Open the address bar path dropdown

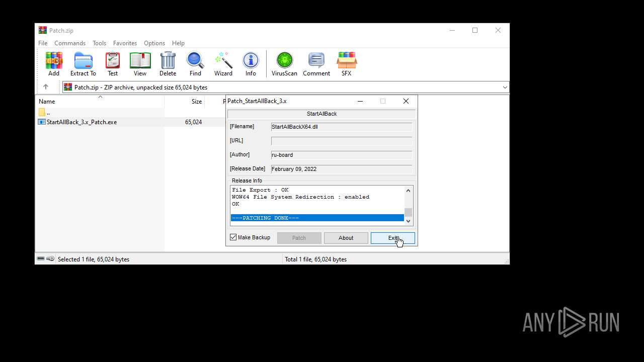[505, 87]
